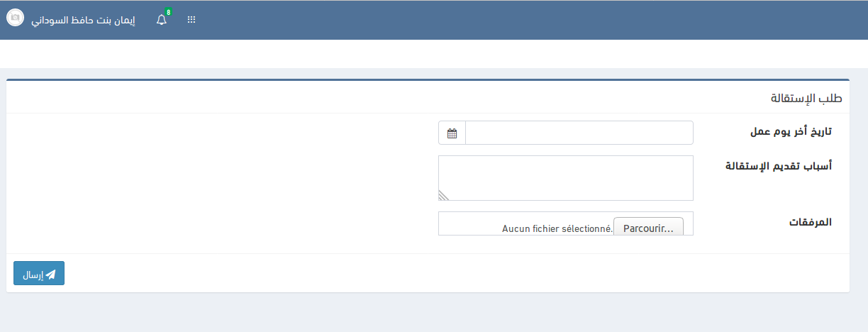Click the textarea resize handle corner
Image resolution: width=868 pixels, height=332 pixels.
coord(444,195)
